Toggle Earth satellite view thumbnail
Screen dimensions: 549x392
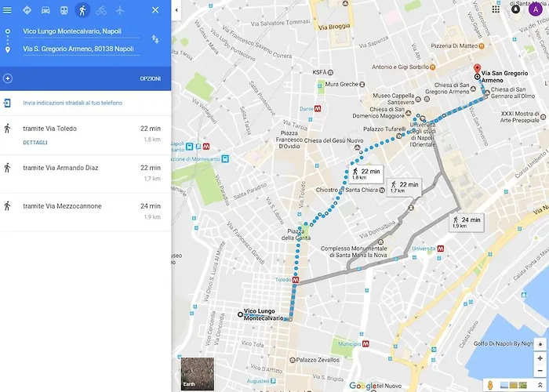pos(197,373)
